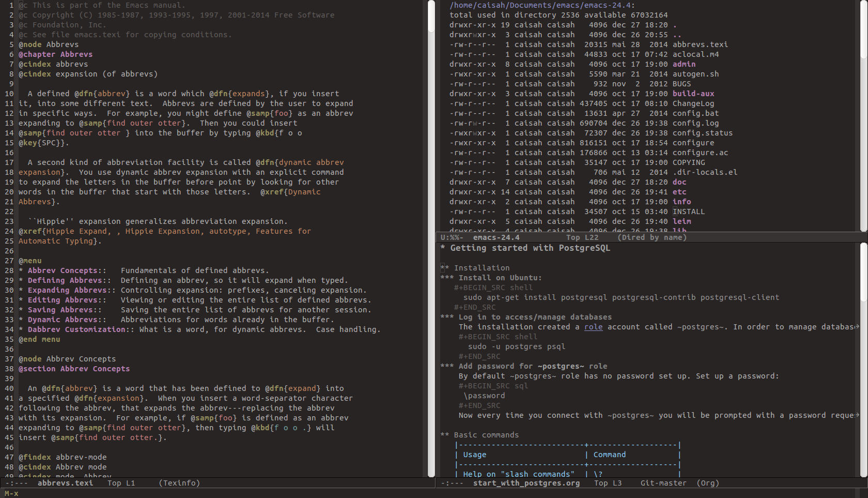Screen dimensions: 868x498
Task: Fold the Installation heading stars
Action: tap(444, 268)
